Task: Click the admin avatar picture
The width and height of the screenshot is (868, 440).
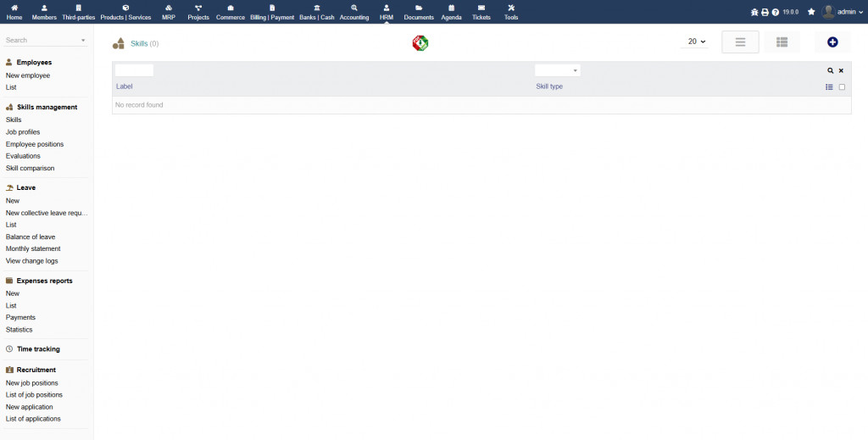Action: coord(828,12)
